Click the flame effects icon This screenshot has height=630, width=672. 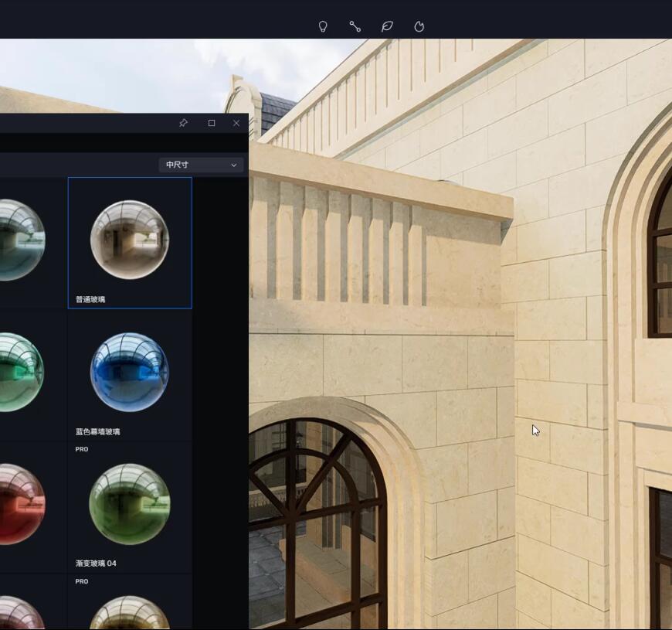click(x=419, y=26)
